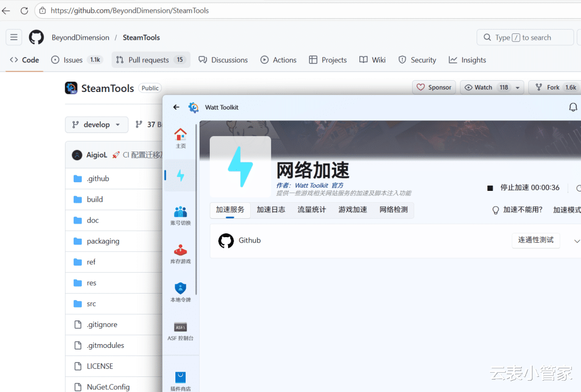Open the .gitignore file
The width and height of the screenshot is (581, 392).
pos(102,325)
